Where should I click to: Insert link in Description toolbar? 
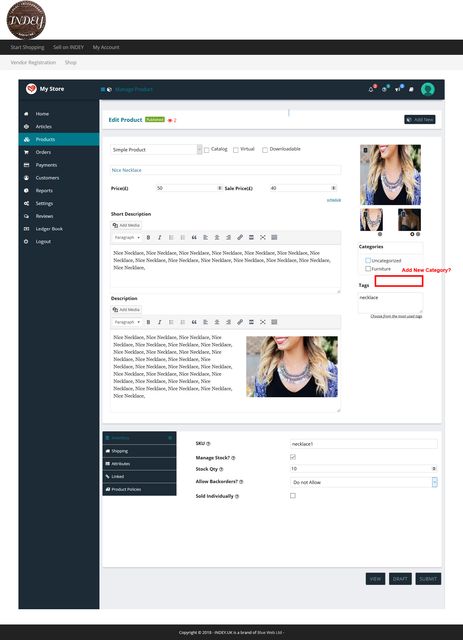click(240, 322)
